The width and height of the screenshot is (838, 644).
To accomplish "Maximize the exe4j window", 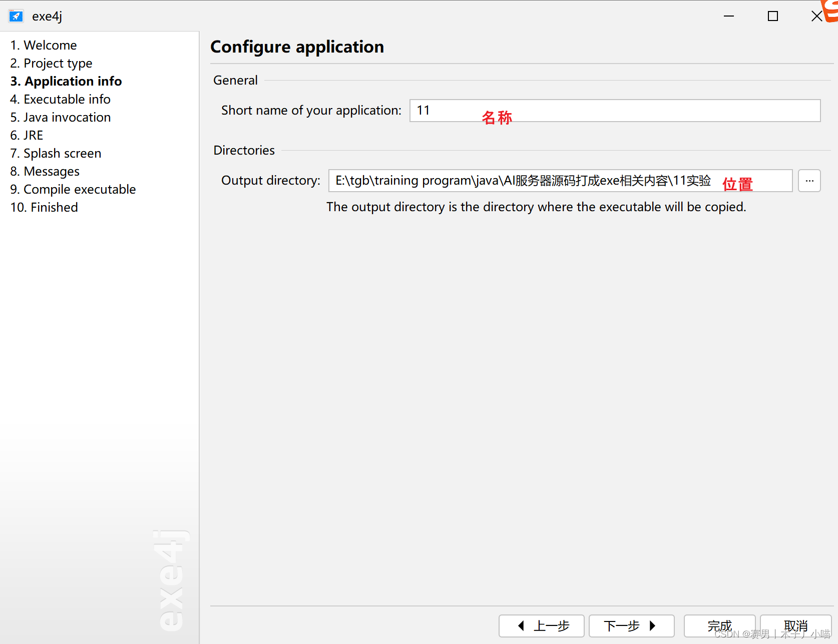I will [x=773, y=16].
